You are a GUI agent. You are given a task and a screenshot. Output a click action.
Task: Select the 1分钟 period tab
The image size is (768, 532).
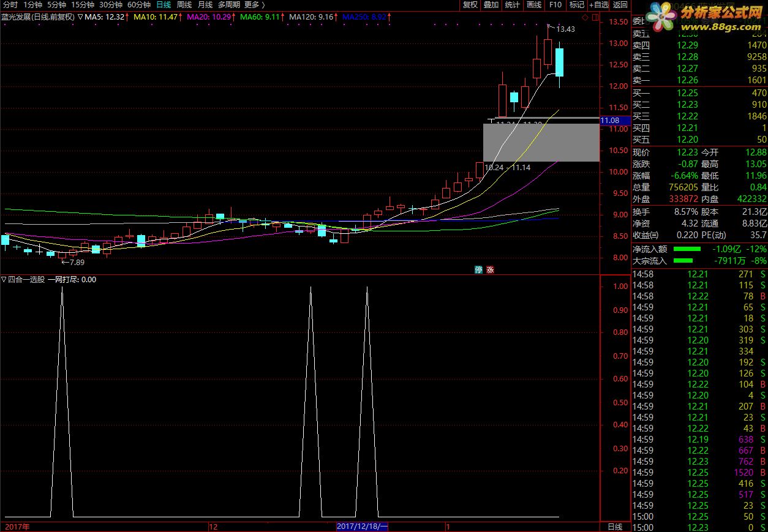[x=32, y=4]
